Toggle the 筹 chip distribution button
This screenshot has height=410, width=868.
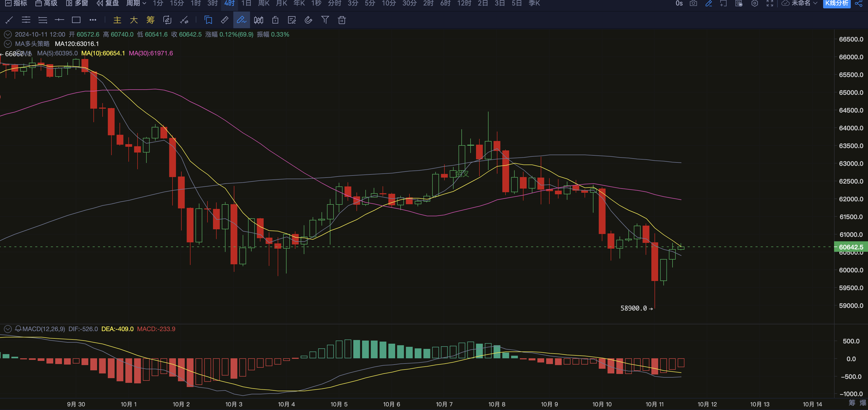point(150,20)
